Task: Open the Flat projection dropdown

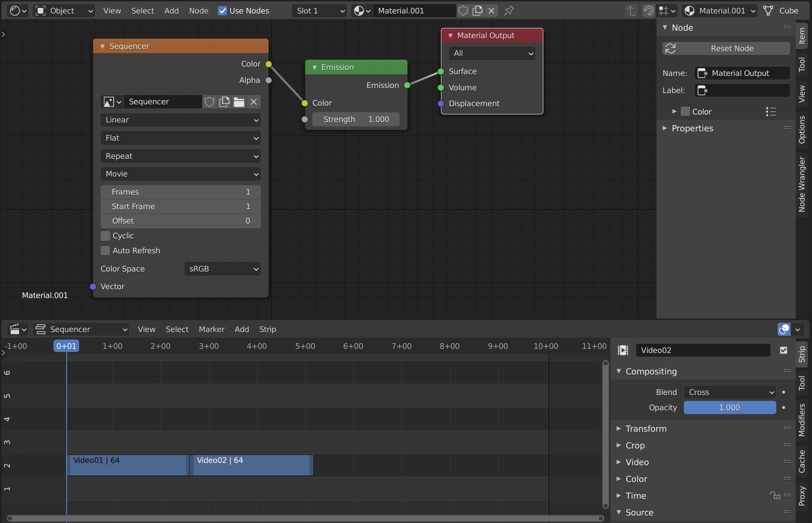Action: (181, 138)
